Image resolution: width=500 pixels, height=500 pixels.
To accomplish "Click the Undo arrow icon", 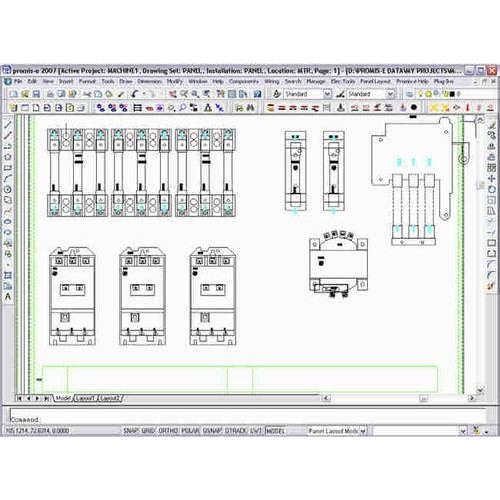I will (x=135, y=94).
